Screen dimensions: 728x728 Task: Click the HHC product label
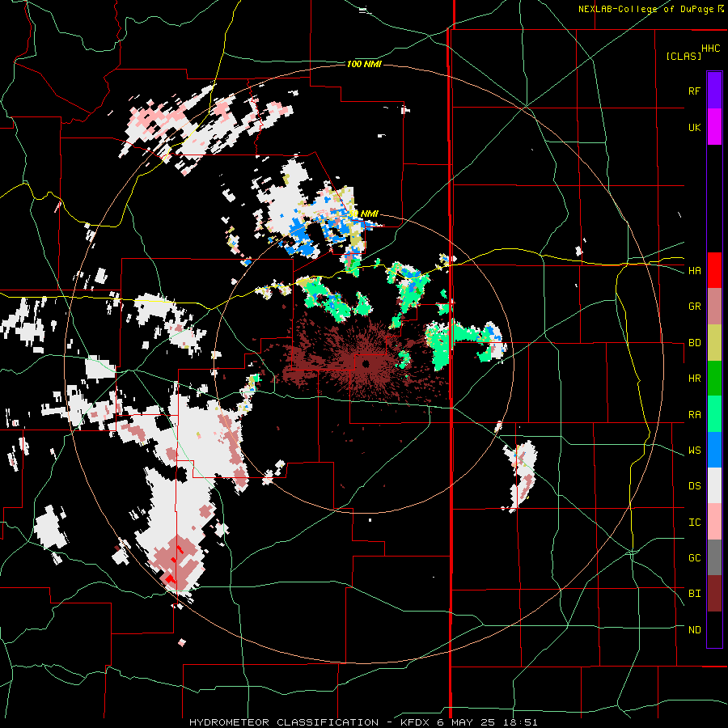click(x=711, y=49)
